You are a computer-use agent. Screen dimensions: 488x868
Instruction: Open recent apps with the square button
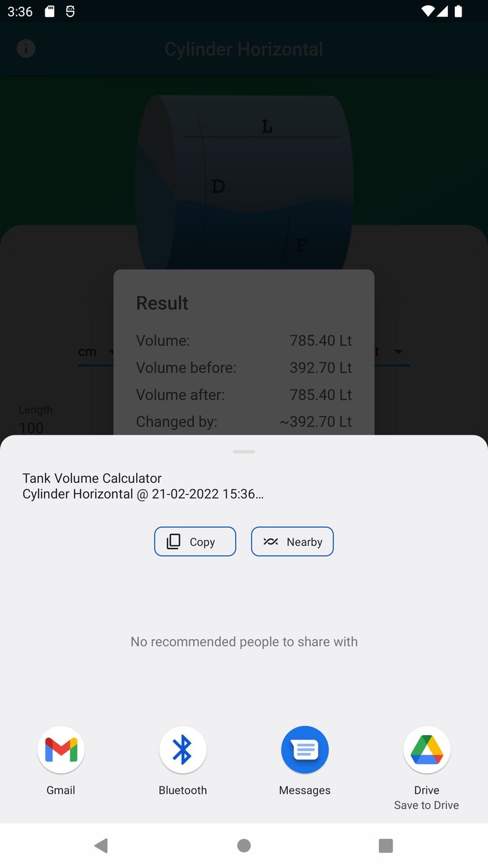pos(386,846)
